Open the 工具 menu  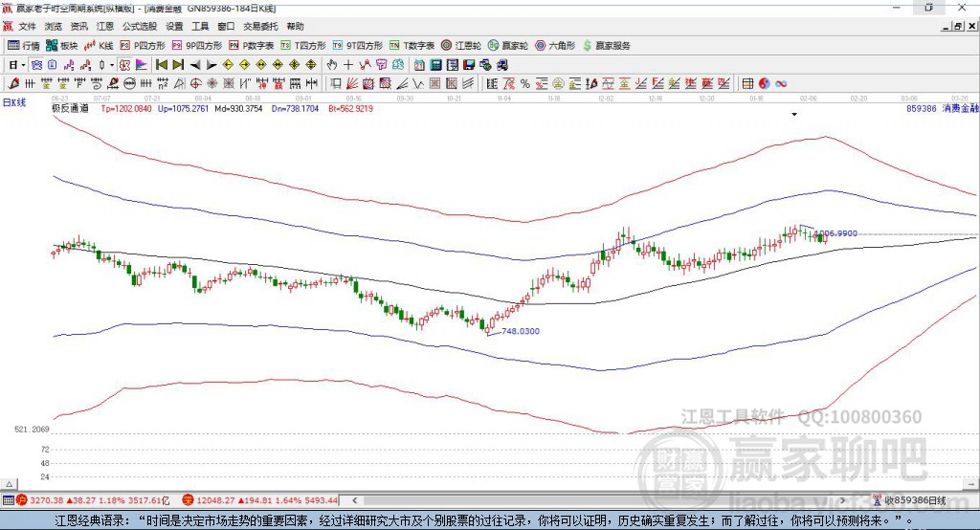[x=200, y=26]
